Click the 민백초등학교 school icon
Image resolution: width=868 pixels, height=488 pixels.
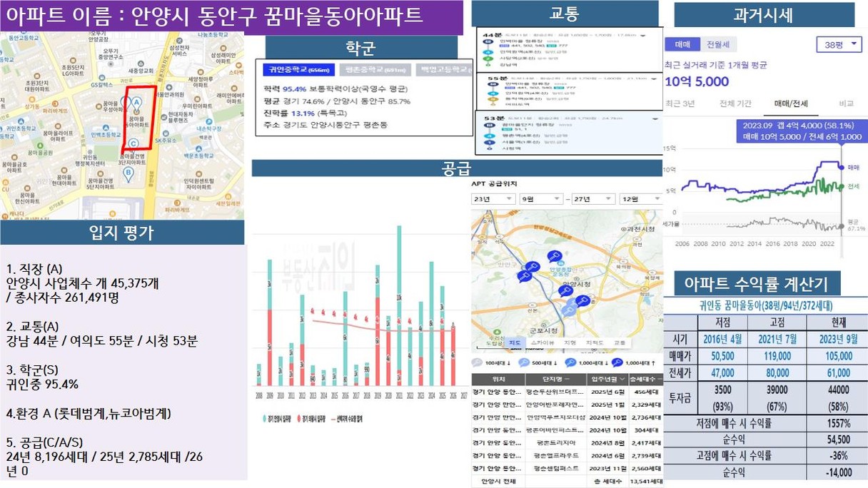106,128
